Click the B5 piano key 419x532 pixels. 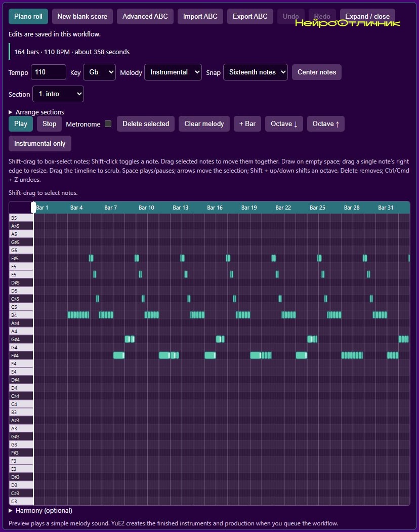tap(21, 218)
